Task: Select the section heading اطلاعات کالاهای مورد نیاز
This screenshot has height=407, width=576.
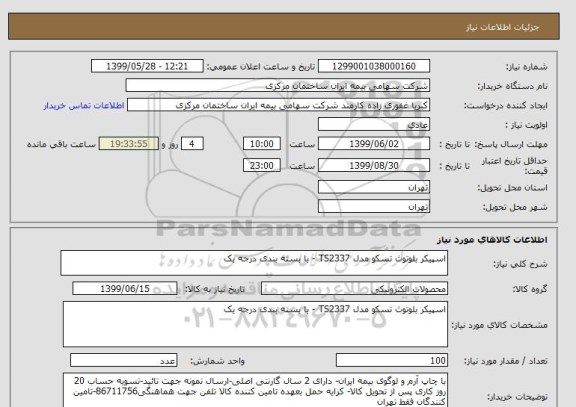Action: pos(492,240)
